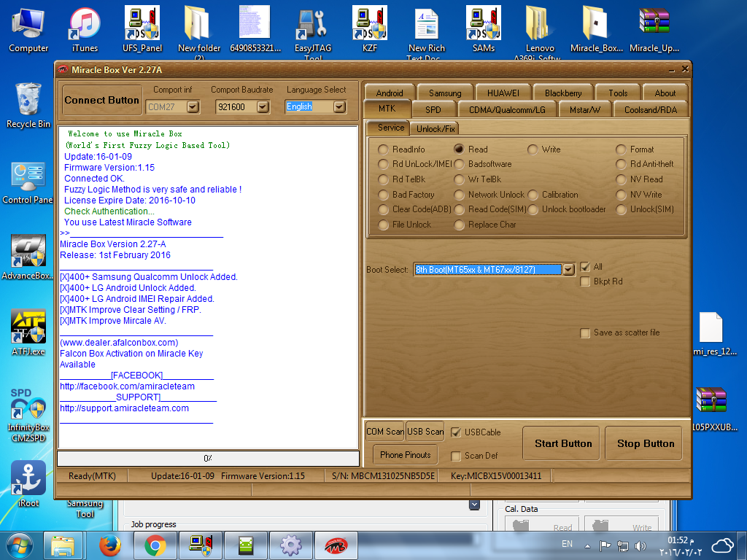Image resolution: width=747 pixels, height=560 pixels.
Task: Click the COM Scan button
Action: coord(385,432)
